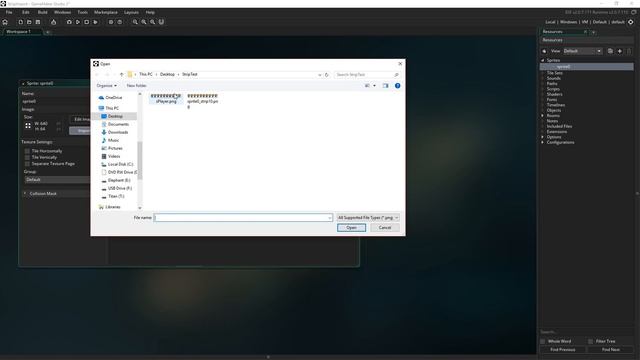Viewport: 640px width, 360px height.
Task: Expand the Collision Mask section
Action: click(25, 193)
